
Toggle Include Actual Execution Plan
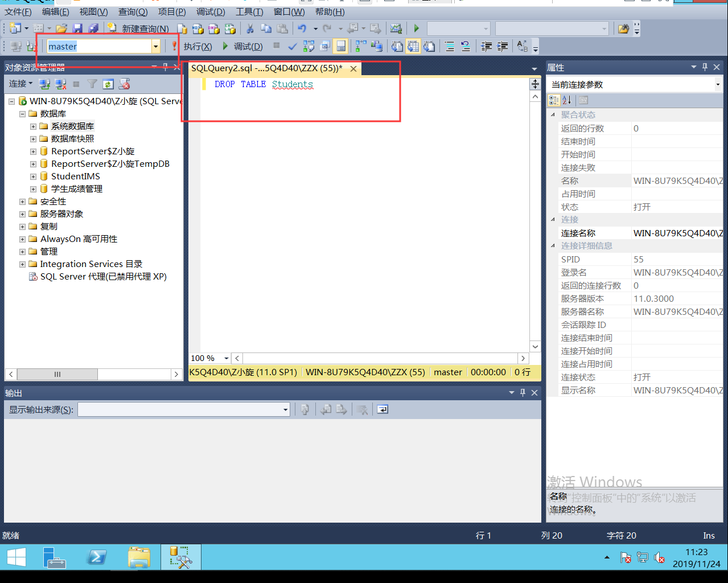[x=361, y=46]
